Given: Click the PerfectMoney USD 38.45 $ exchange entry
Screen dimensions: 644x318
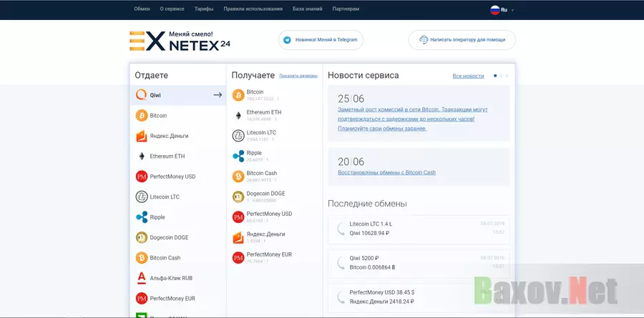Looking at the screenshot, I should click(x=419, y=297).
